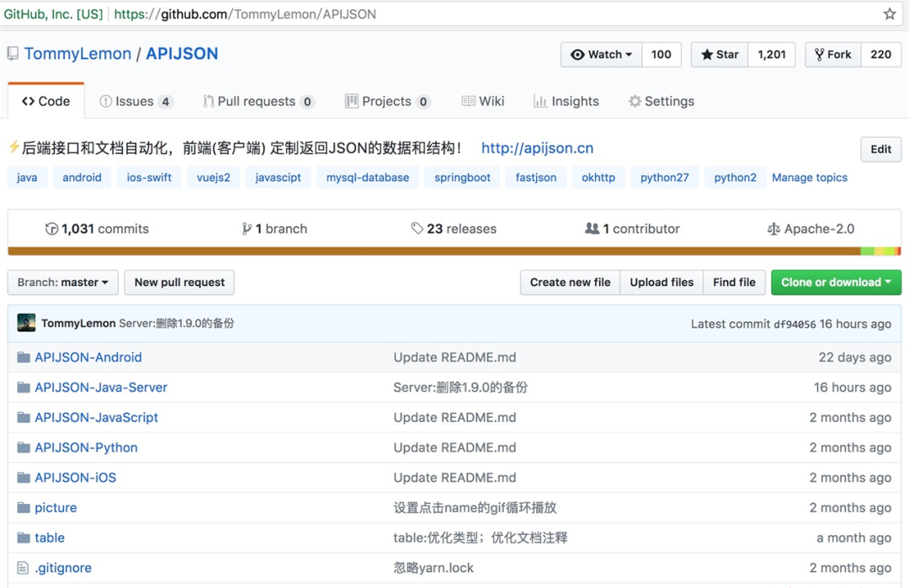Open the table folder name

(50, 538)
